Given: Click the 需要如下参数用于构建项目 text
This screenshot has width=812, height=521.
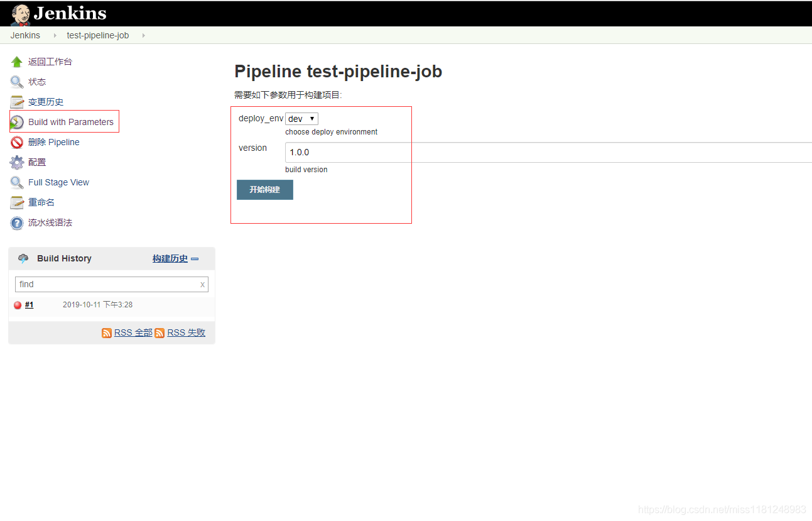Looking at the screenshot, I should pos(288,95).
